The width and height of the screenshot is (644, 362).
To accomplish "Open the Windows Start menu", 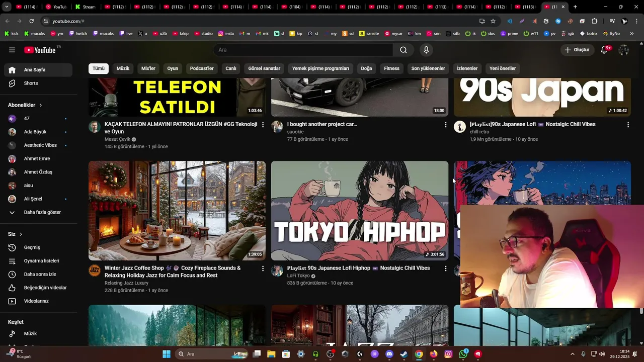I will (167, 354).
